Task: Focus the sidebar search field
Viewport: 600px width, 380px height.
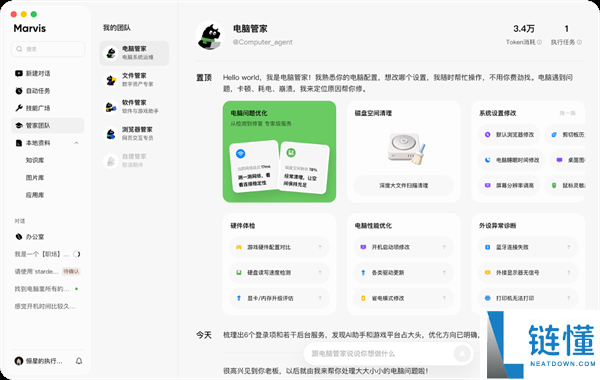Action: pos(48,49)
